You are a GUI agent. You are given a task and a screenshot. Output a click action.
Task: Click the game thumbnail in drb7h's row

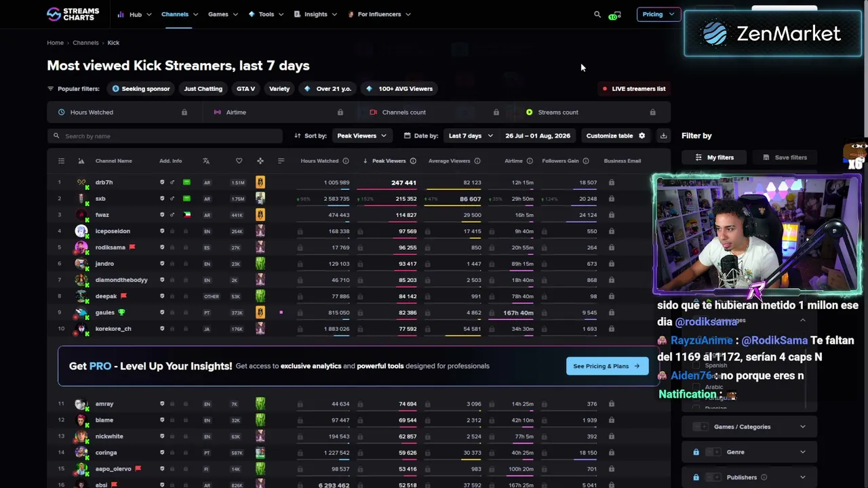point(260,182)
